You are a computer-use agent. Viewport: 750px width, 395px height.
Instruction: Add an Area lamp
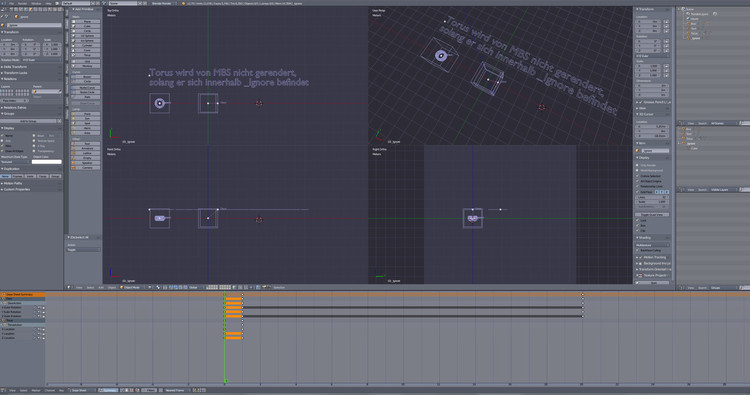coord(86,132)
